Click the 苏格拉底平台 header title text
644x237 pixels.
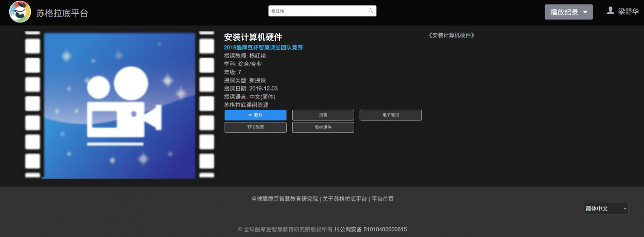point(62,13)
